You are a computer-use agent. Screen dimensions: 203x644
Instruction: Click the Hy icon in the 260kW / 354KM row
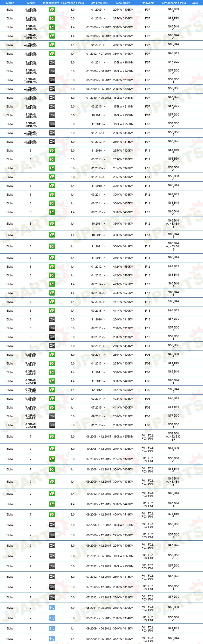[x=52, y=618]
